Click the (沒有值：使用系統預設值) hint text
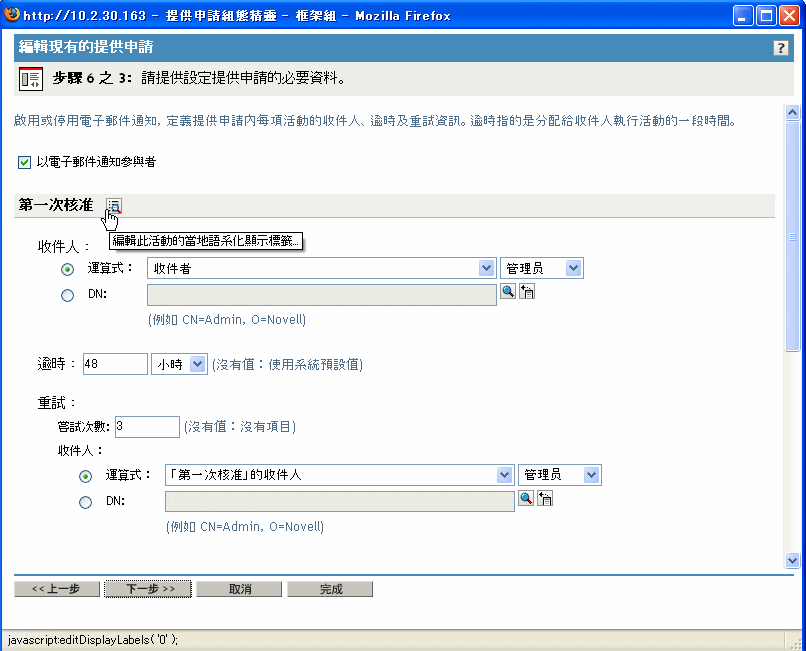806x651 pixels. (x=288, y=365)
